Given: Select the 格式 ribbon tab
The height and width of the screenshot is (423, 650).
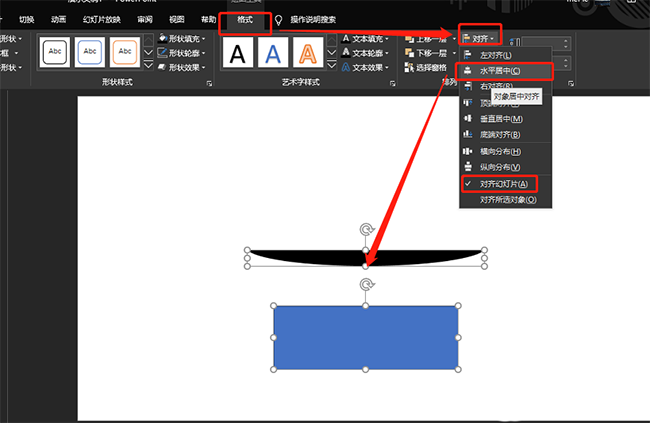Looking at the screenshot, I should click(245, 19).
